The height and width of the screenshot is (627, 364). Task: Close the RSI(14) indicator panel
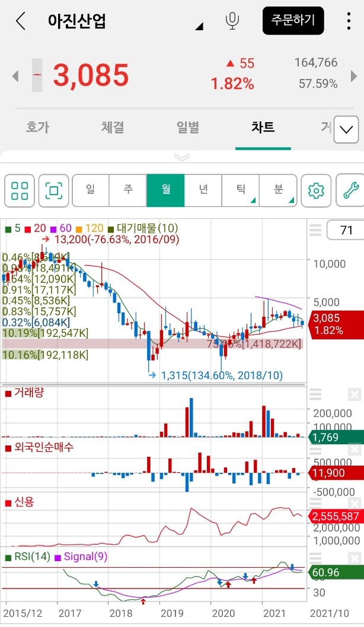[x=355, y=558]
